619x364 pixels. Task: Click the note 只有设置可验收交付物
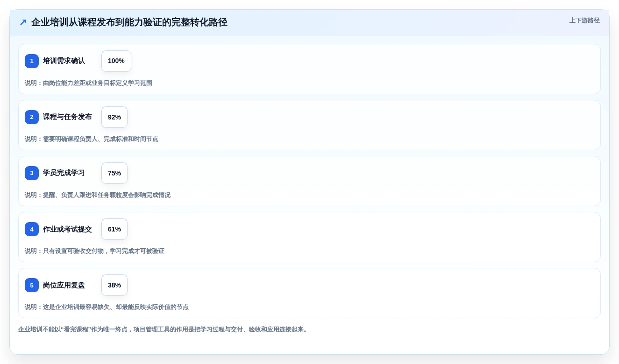point(94,251)
